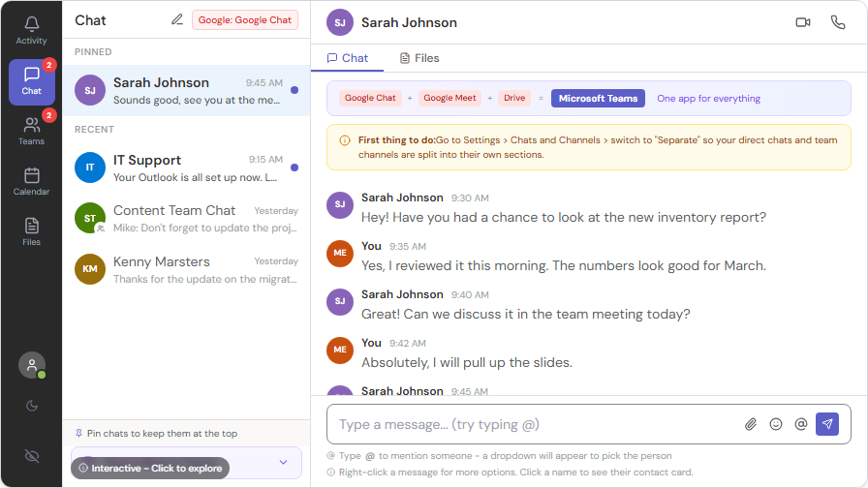This screenshot has width=868, height=488.
Task: Click the unread dot on IT Support
Action: [x=294, y=168]
